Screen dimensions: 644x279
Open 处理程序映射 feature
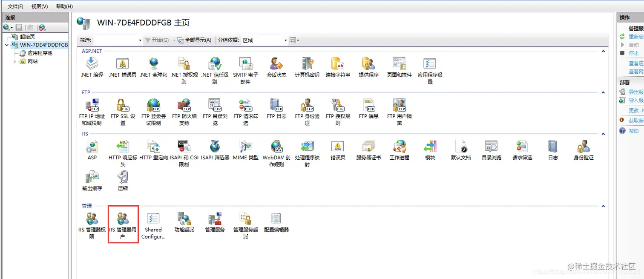click(307, 153)
